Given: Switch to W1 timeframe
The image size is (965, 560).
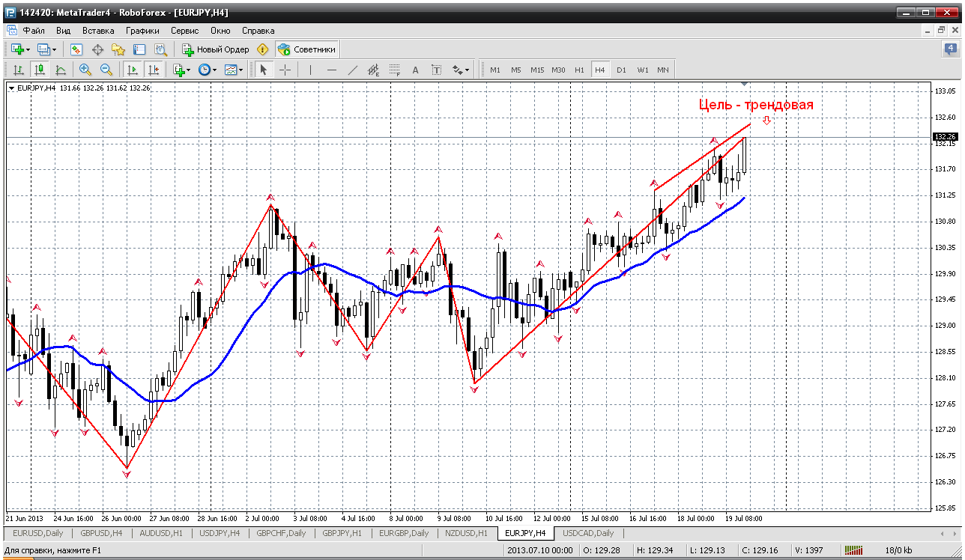Looking at the screenshot, I should click(643, 70).
